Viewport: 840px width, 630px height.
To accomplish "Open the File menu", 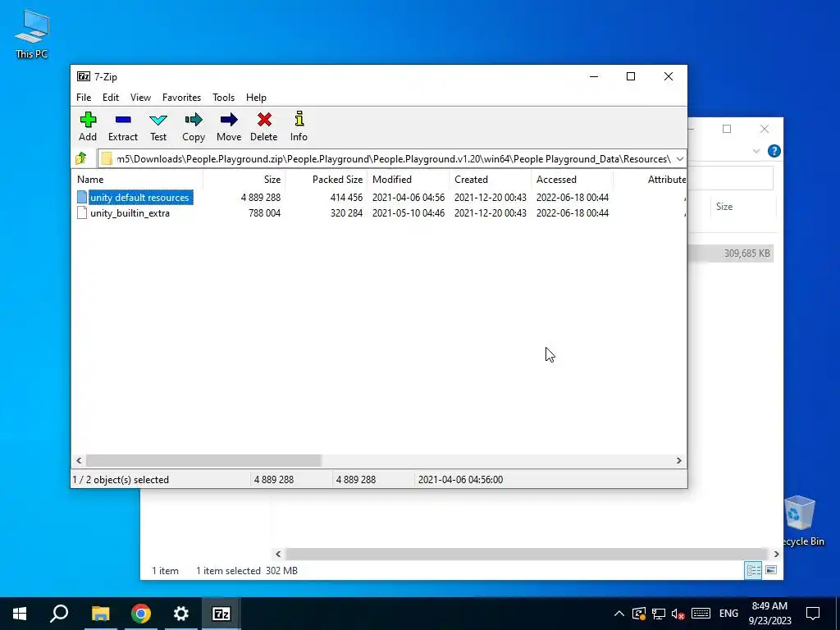I will (x=84, y=98).
